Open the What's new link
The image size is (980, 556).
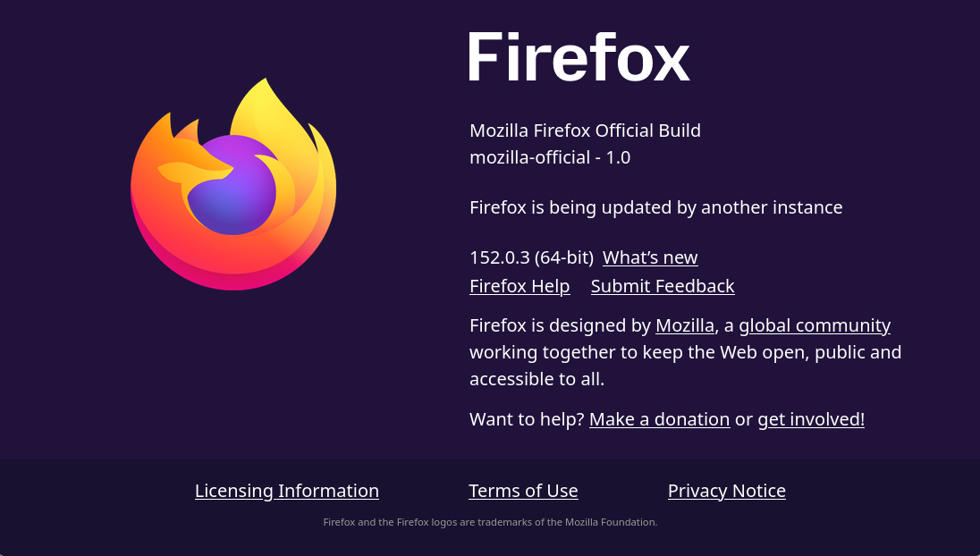pos(650,257)
